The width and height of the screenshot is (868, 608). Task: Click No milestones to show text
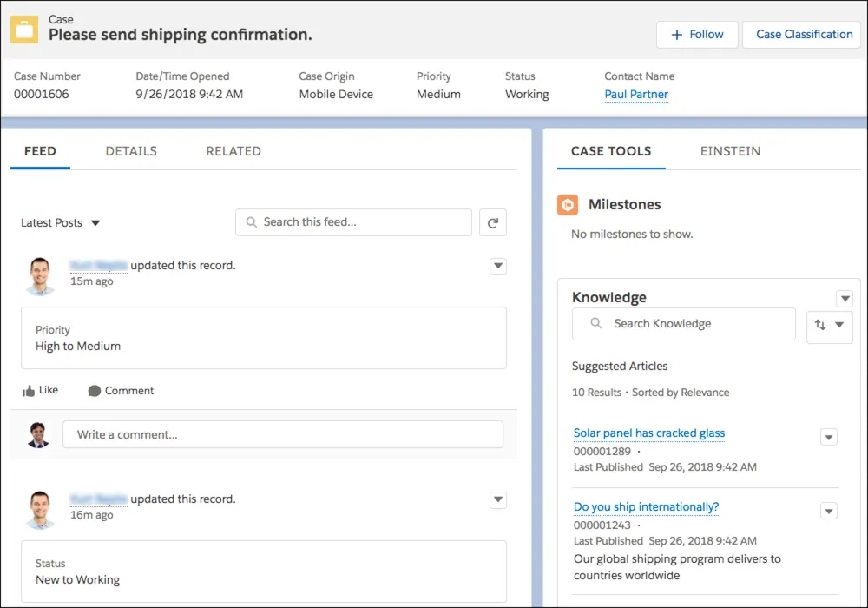coord(632,235)
